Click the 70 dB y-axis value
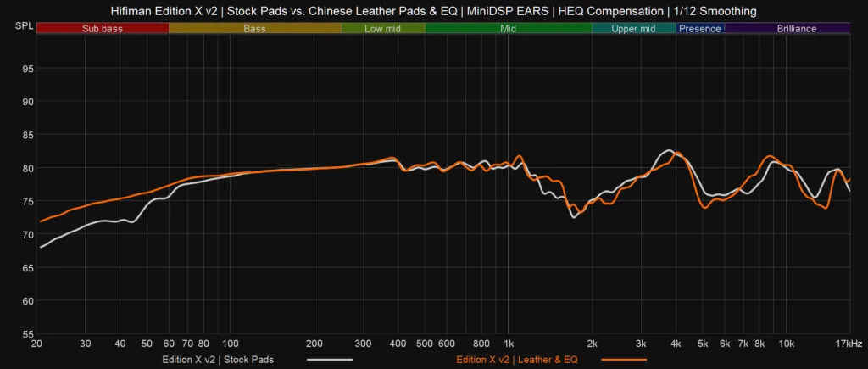This screenshot has width=868, height=369. click(x=28, y=235)
